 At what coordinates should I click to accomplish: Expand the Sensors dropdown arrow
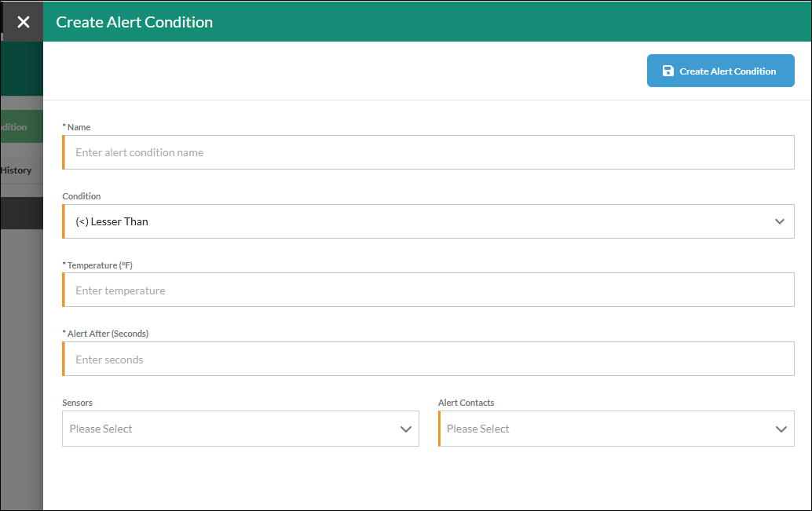(x=405, y=429)
